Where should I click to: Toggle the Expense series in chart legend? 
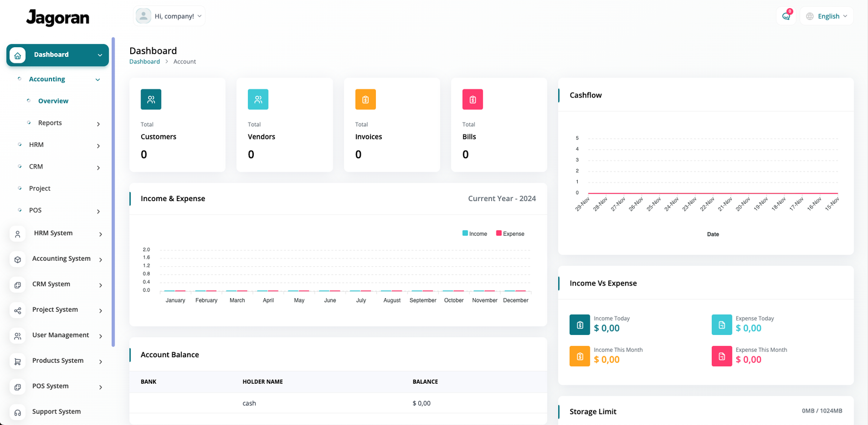[510, 234]
